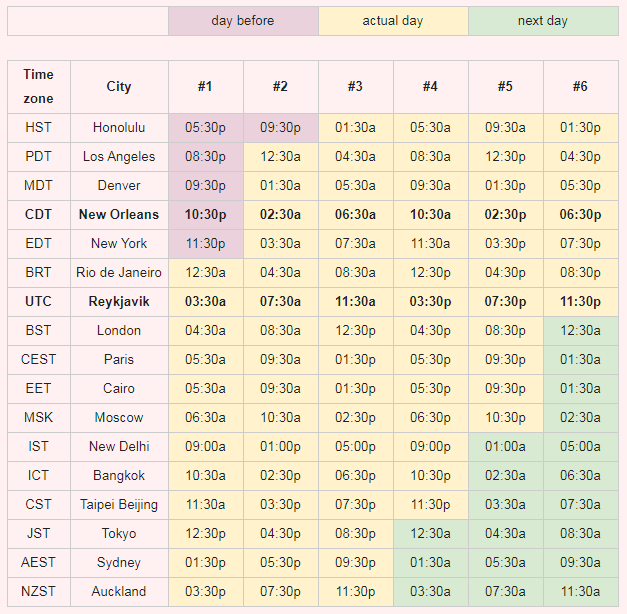Click Los Angeles 12:30a in column #2

click(281, 157)
